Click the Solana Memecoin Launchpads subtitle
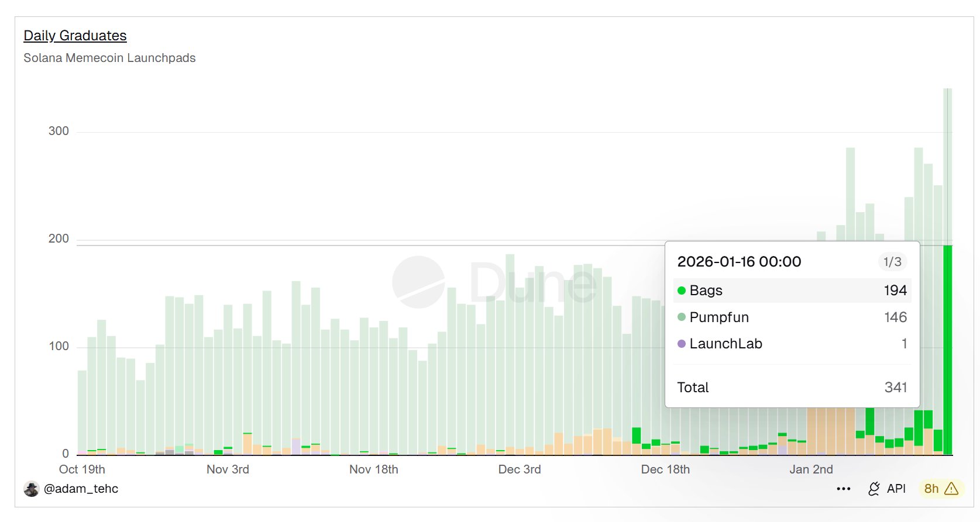Viewport: 980px width, 522px height. 109,58
